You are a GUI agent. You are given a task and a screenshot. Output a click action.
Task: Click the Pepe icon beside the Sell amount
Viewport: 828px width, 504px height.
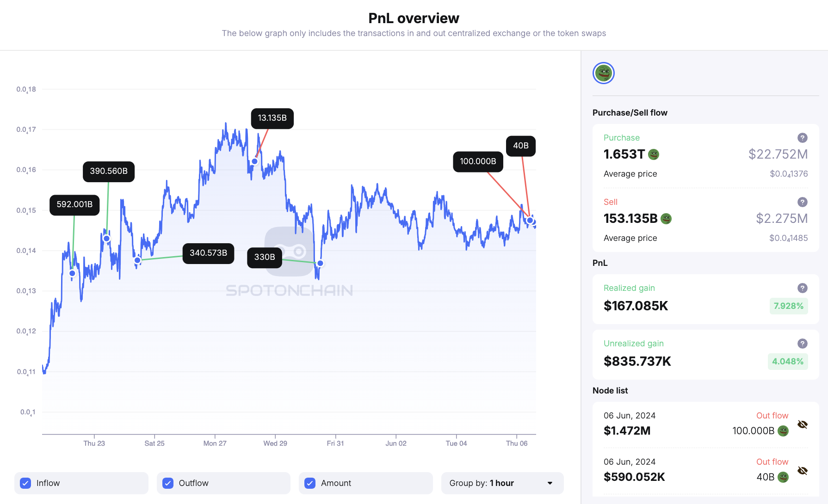point(666,218)
